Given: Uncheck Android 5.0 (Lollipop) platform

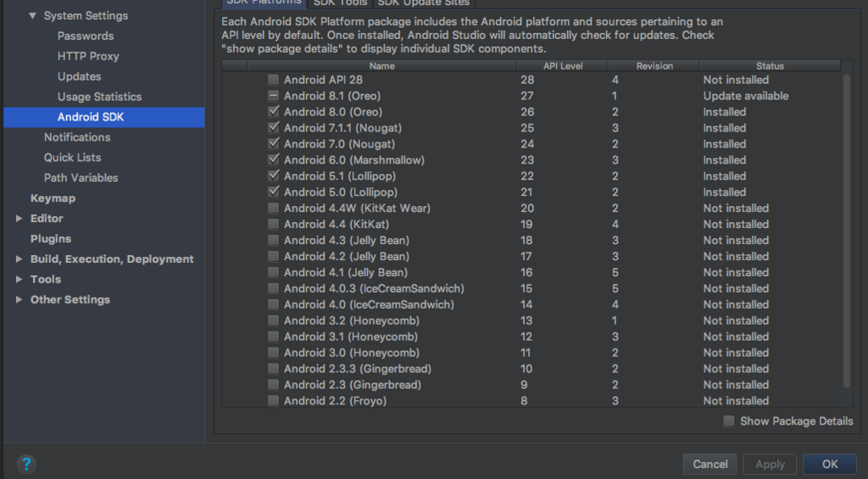Looking at the screenshot, I should (273, 192).
